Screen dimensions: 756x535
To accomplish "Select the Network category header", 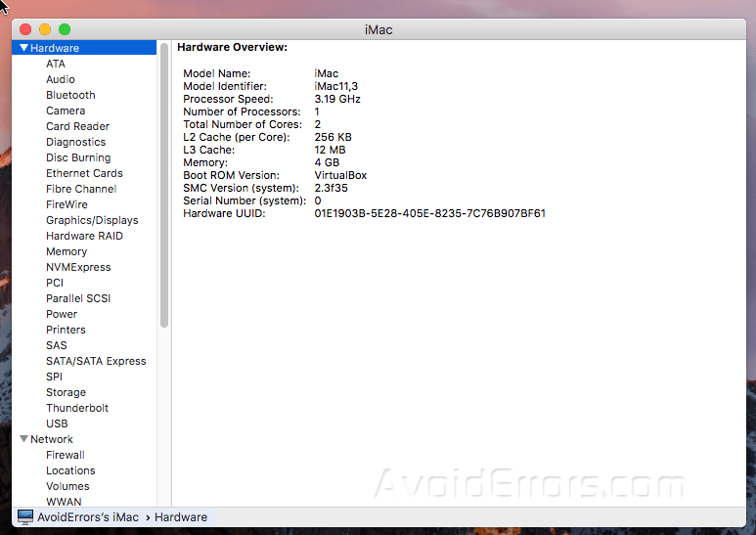I will (x=52, y=439).
